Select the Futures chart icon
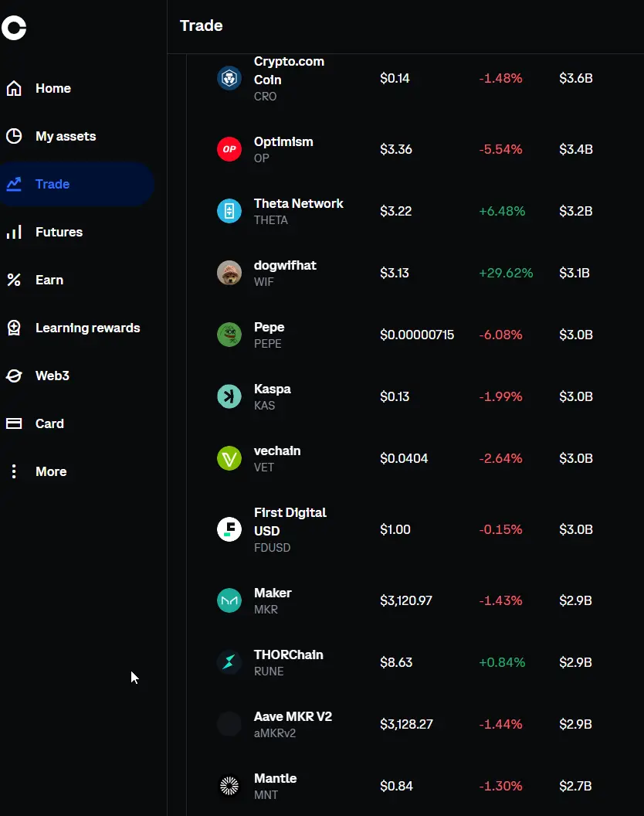Image resolution: width=644 pixels, height=816 pixels. [13, 232]
